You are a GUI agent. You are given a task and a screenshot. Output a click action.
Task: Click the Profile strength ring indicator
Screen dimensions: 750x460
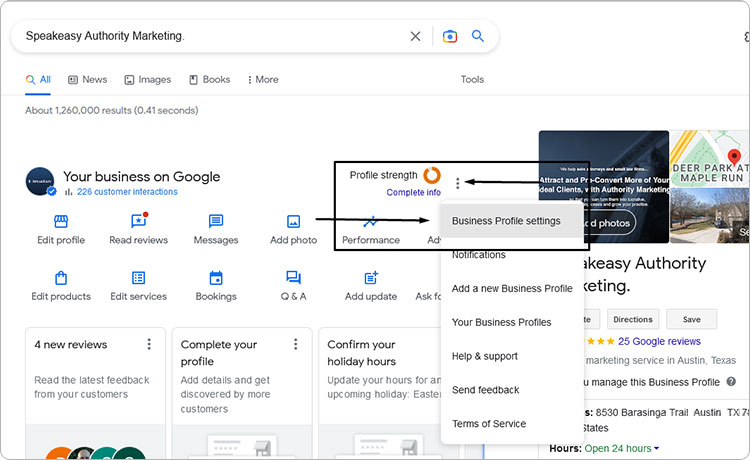[432, 175]
